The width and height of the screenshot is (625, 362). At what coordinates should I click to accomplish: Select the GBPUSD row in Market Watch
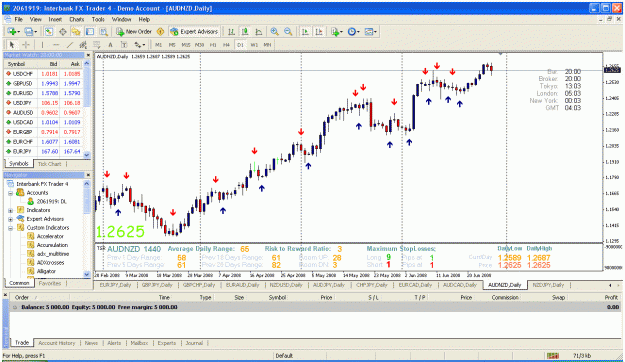44,83
